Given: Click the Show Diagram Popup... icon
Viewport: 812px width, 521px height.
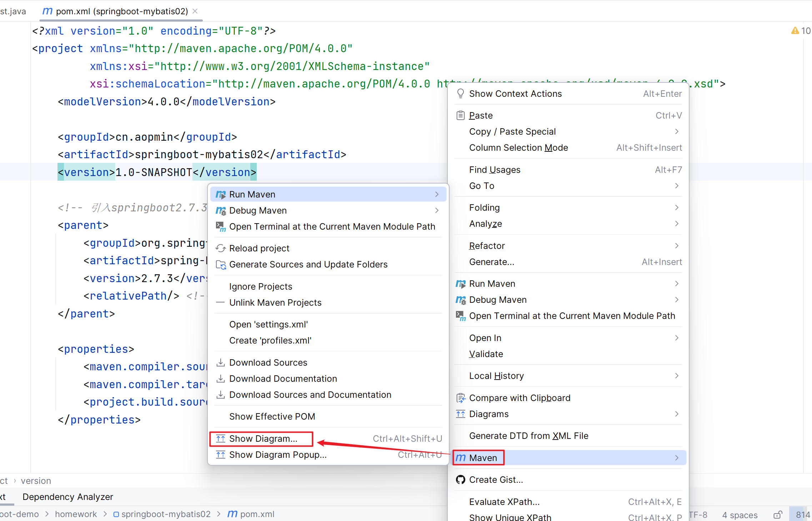Looking at the screenshot, I should click(x=221, y=455).
